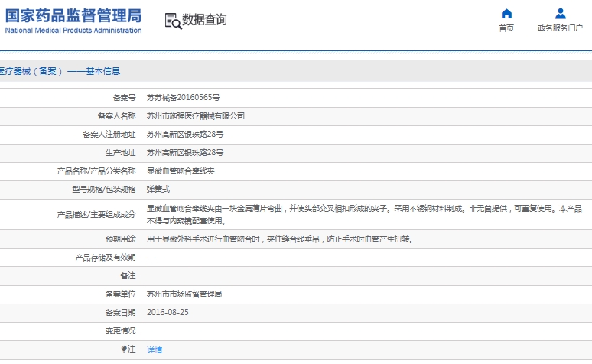
Task: Click the 备案号 row label
Action: (124, 98)
